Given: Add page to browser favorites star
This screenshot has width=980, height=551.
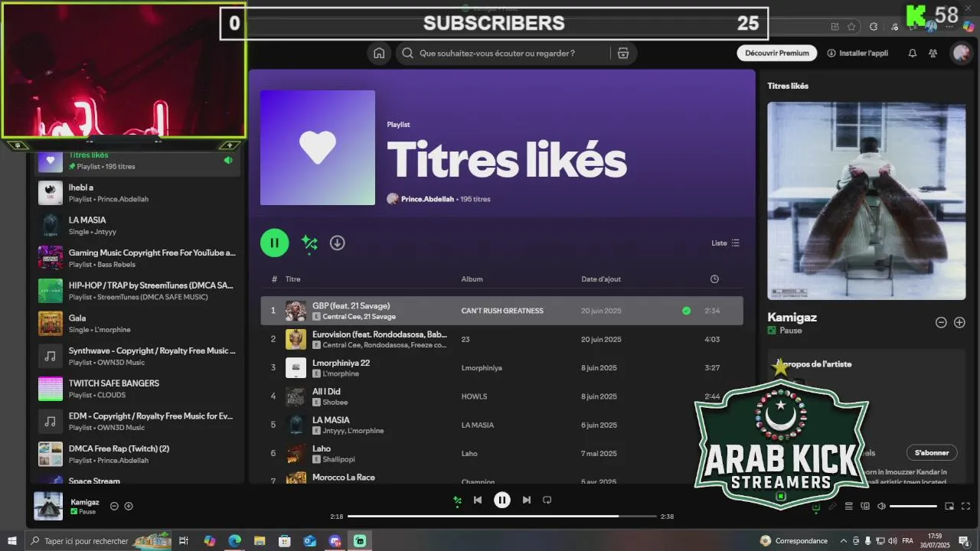Looking at the screenshot, I should point(851,27).
